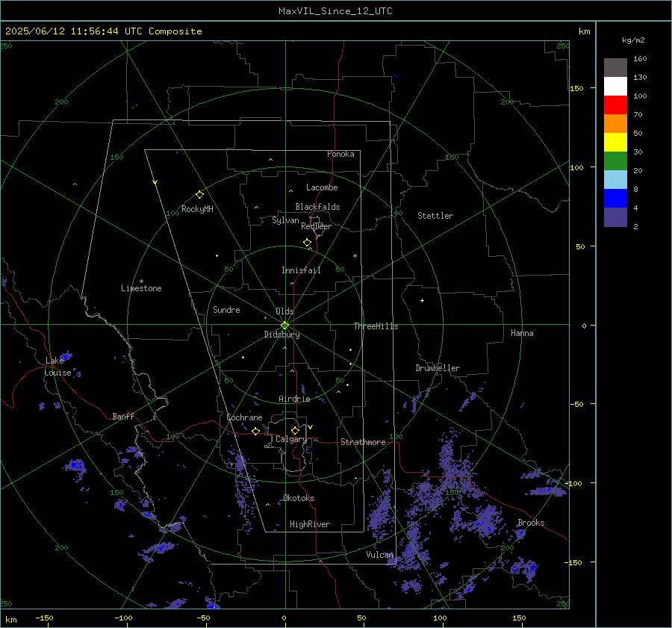This screenshot has width=672, height=628.
Task: Select the red 70-100 legend swatch
Action: (x=615, y=105)
